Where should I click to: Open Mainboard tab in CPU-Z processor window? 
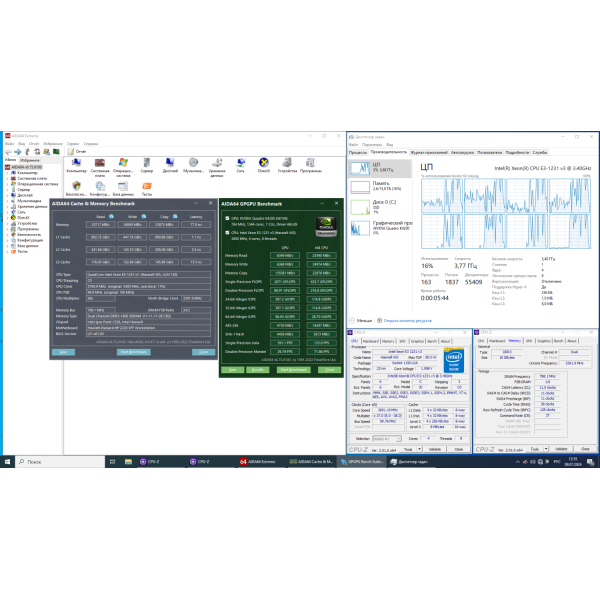click(370, 341)
